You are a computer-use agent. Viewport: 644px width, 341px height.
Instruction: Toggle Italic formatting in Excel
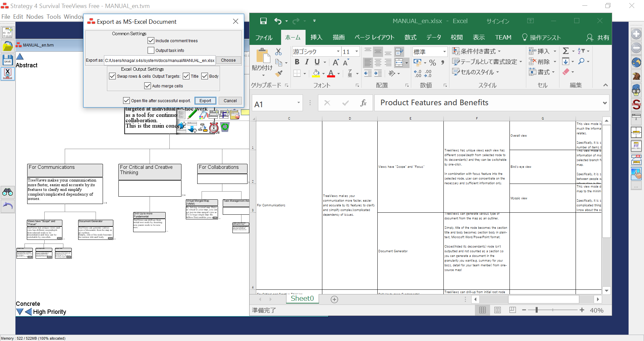coord(307,62)
